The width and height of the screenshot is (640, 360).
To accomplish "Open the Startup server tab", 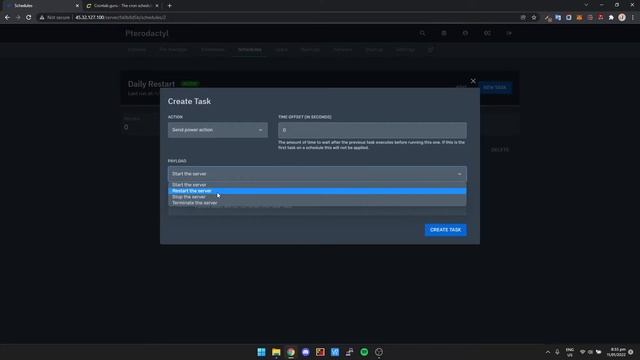I will pyautogui.click(x=374, y=50).
